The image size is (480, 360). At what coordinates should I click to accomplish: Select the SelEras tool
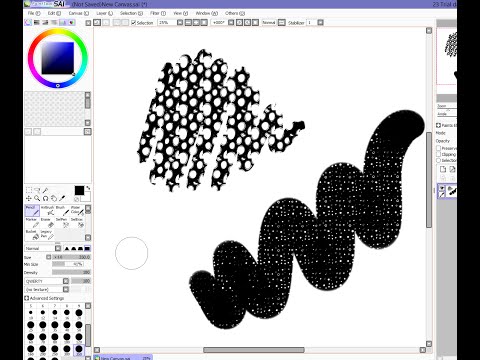pos(77,223)
